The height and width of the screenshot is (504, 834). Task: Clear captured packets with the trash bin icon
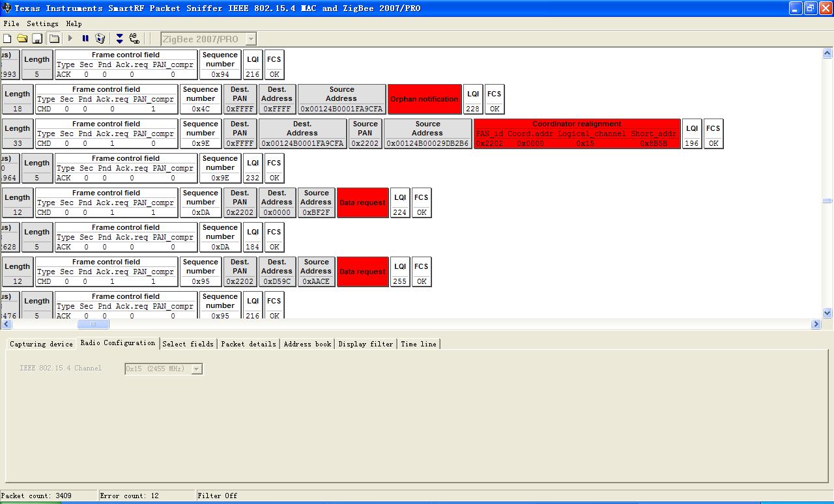(x=100, y=38)
